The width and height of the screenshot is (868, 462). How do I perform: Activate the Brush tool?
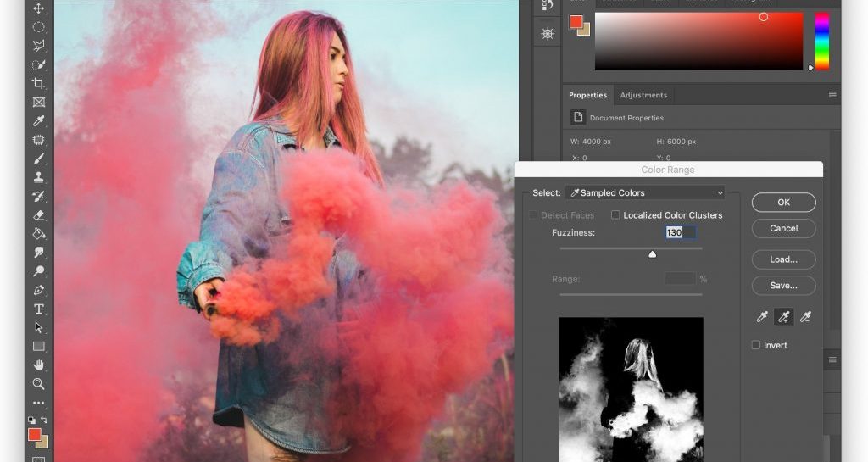(x=38, y=159)
